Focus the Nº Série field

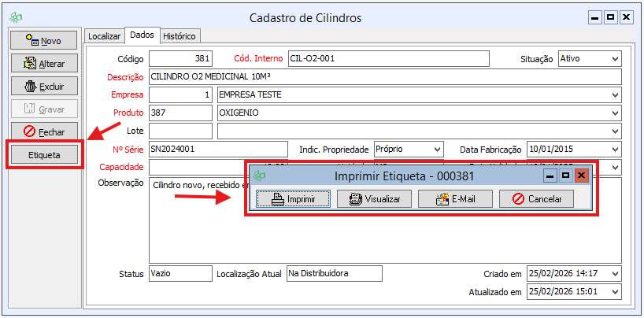(x=218, y=149)
